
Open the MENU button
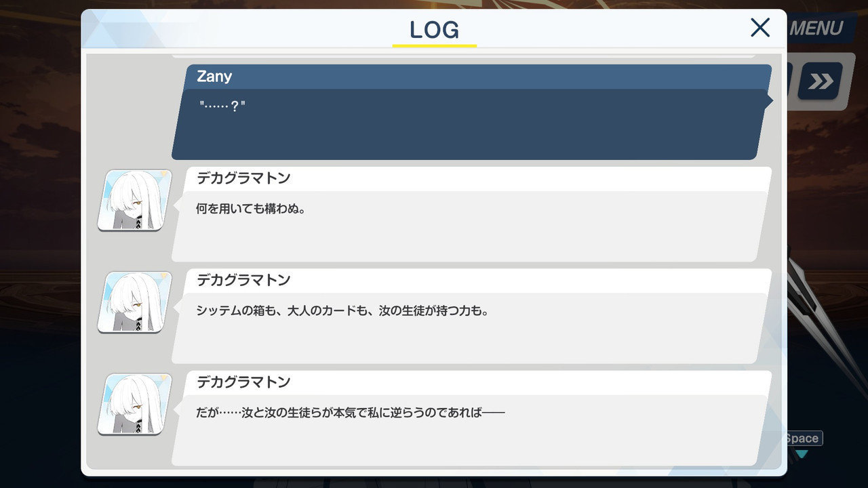pos(816,28)
